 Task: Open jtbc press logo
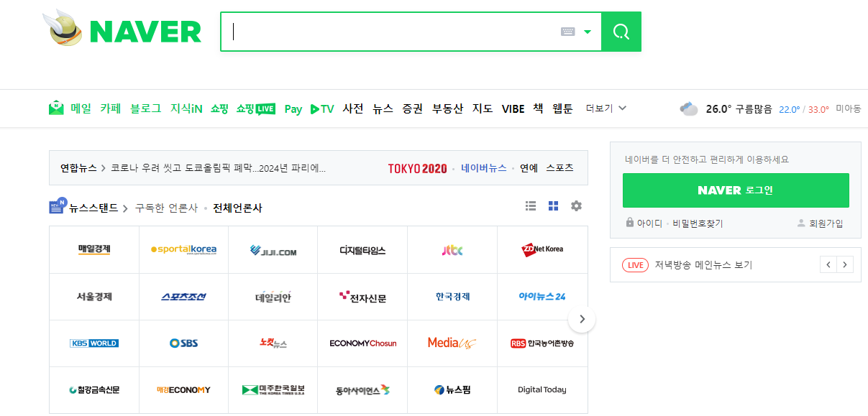452,249
